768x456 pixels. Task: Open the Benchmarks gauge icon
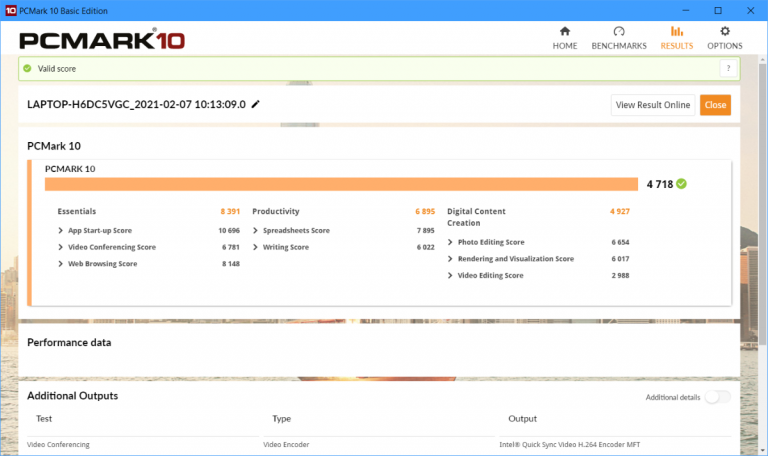pos(618,32)
